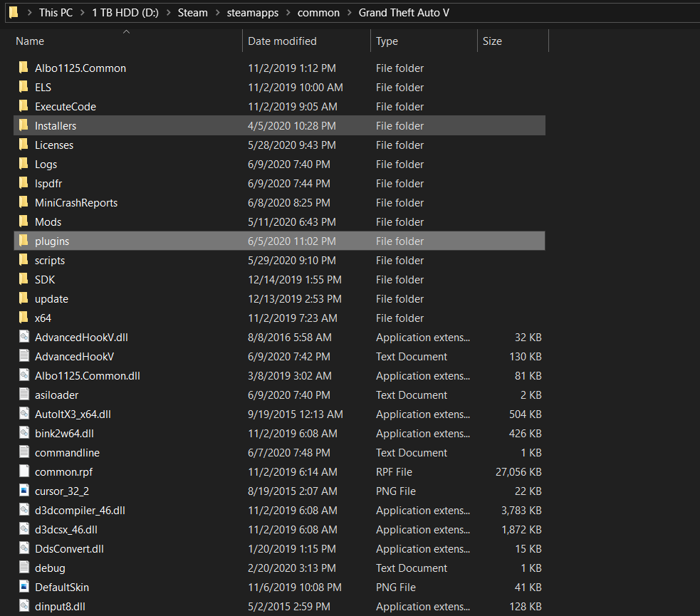This screenshot has height=616, width=700.
Task: Click the Licenses folder icon
Action: [23, 144]
